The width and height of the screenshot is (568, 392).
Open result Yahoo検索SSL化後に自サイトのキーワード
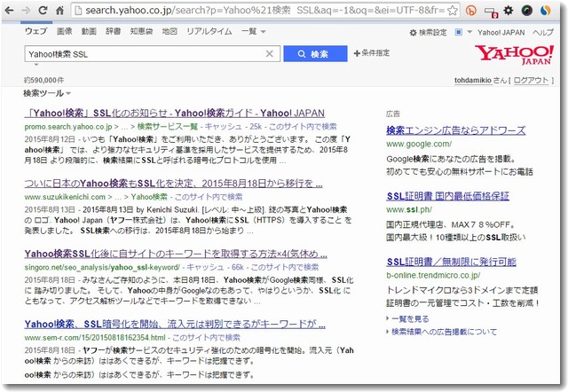[x=176, y=254]
